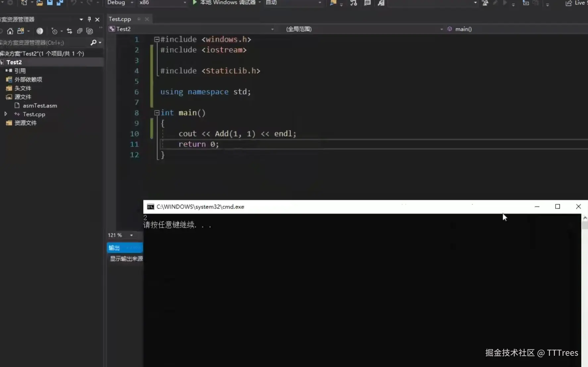Open the Solution Explorer window options arrow

point(81,20)
